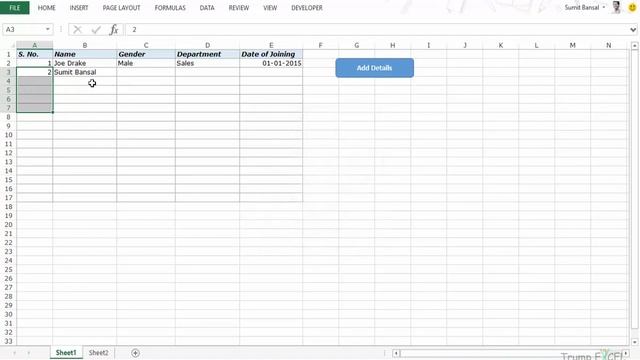This screenshot has height=360, width=640.
Task: Open the FORMULAS ribbon tab
Action: [x=170, y=8]
